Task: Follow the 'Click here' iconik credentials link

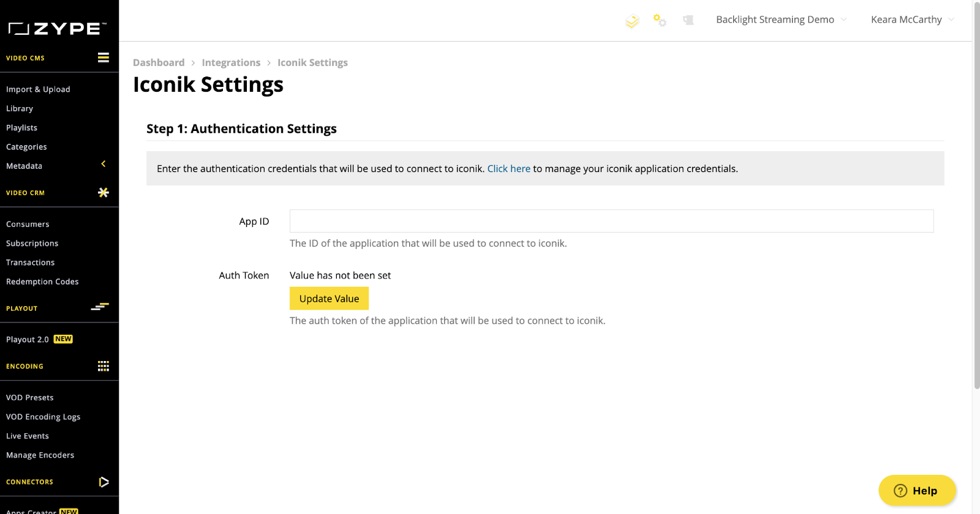Action: 509,169
